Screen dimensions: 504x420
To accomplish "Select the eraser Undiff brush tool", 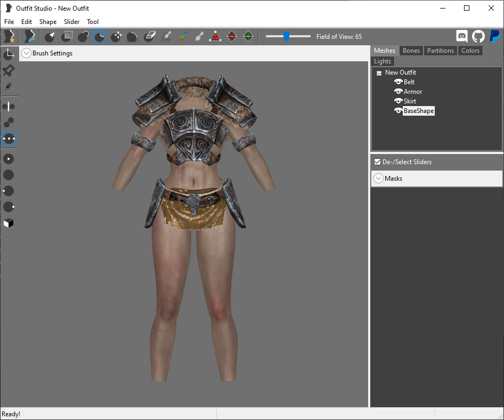I will pos(149,36).
